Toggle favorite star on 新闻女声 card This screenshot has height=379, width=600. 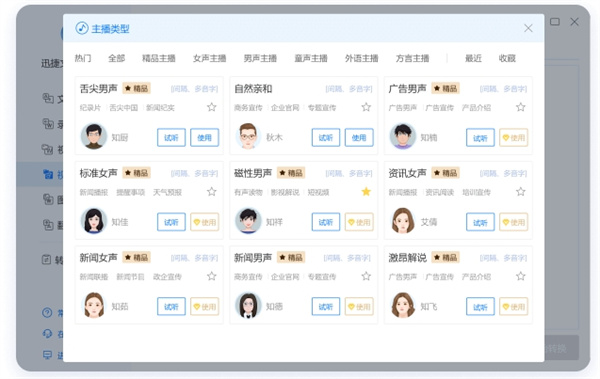click(212, 276)
